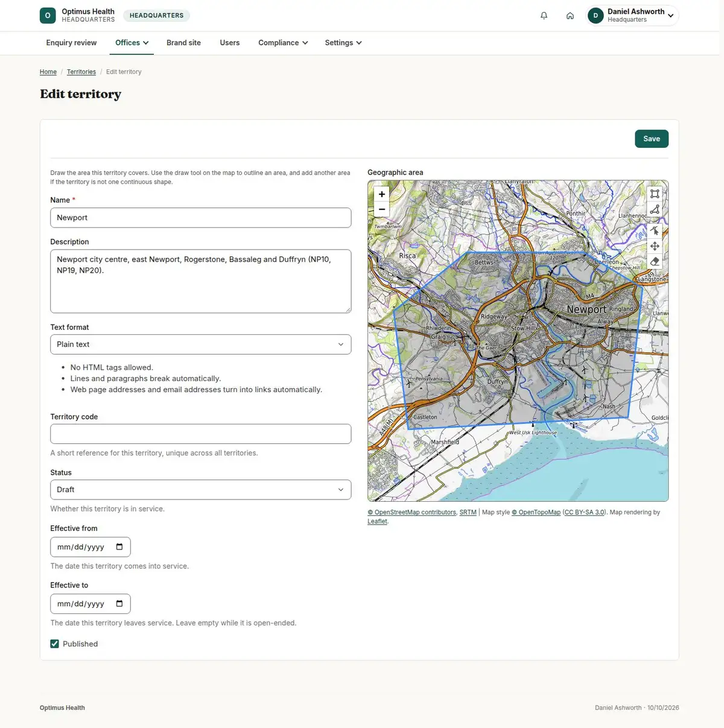Zoom out on the map
This screenshot has width=724, height=728.
click(382, 209)
